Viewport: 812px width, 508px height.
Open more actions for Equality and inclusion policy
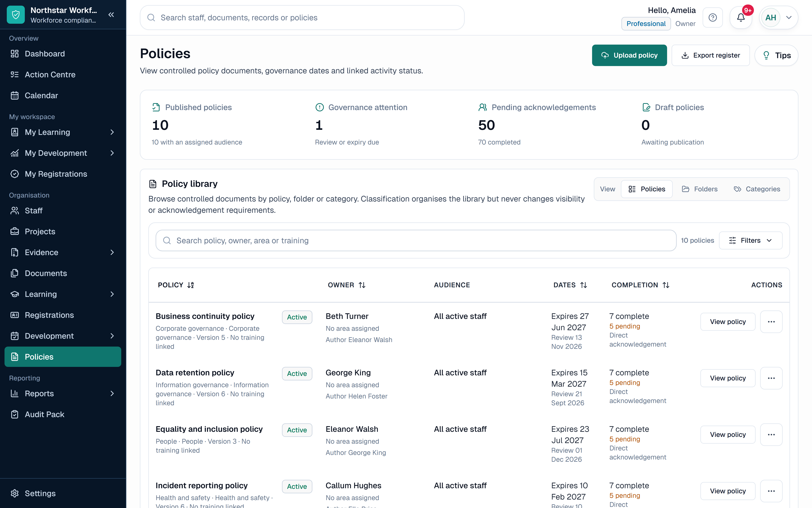771,434
